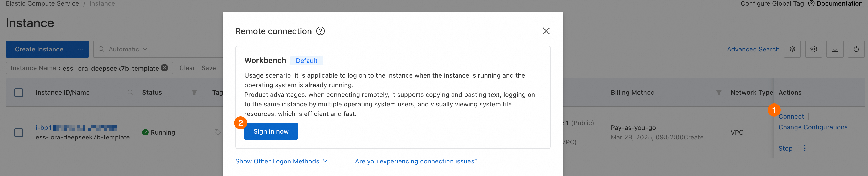This screenshot has width=868, height=176.
Task: Open the Create Instance more options button
Action: tap(80, 49)
